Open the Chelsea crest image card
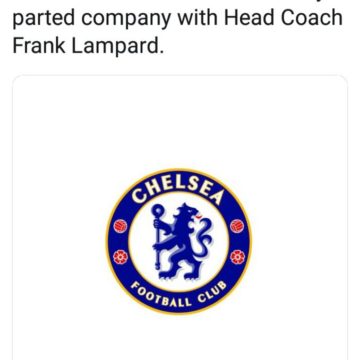 180,217
